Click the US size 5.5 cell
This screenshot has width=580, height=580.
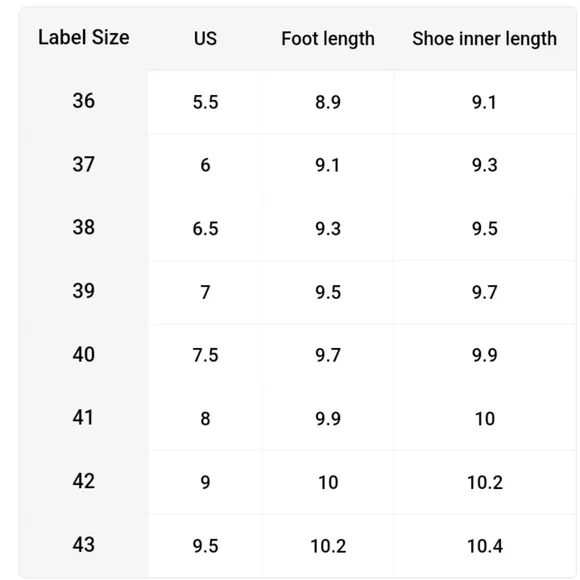pos(205,102)
